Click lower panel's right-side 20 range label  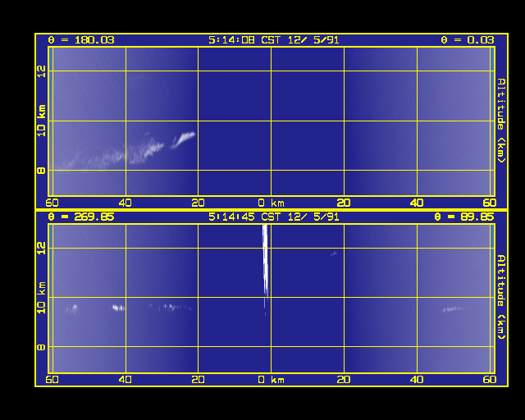[x=344, y=380]
